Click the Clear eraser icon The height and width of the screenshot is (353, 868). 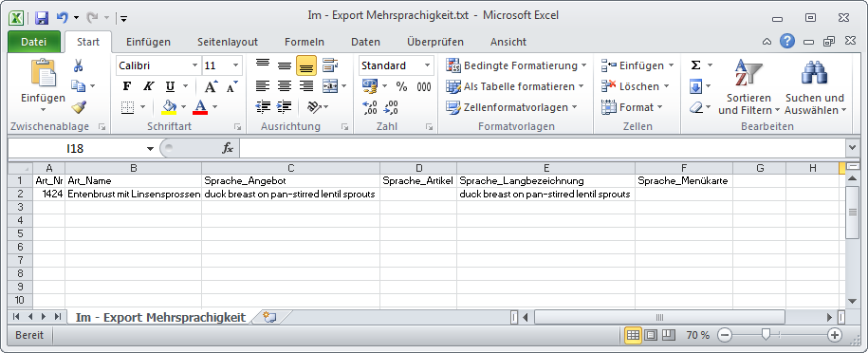(696, 107)
